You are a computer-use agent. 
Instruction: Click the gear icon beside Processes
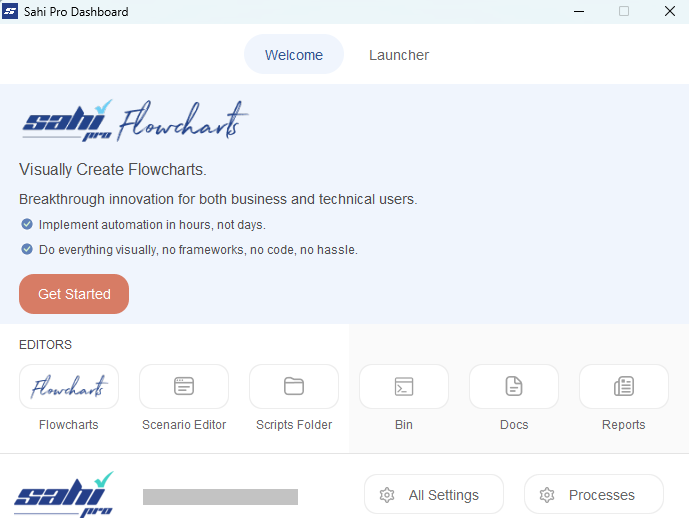click(x=547, y=495)
